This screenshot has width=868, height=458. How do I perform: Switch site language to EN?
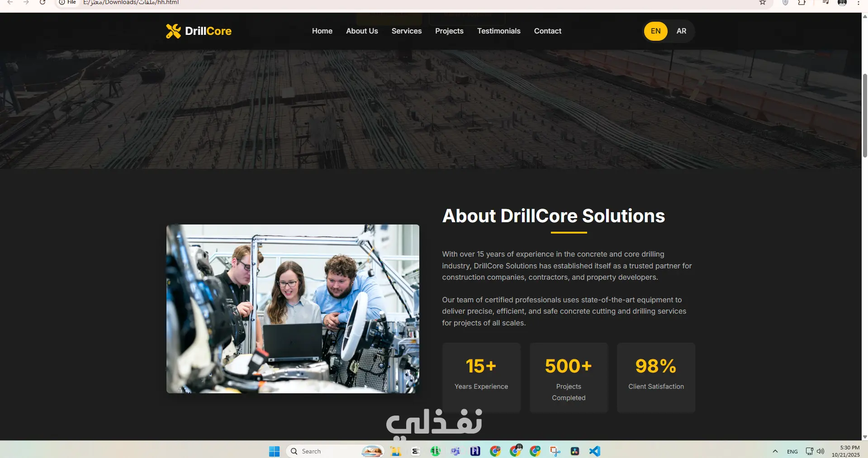click(656, 31)
